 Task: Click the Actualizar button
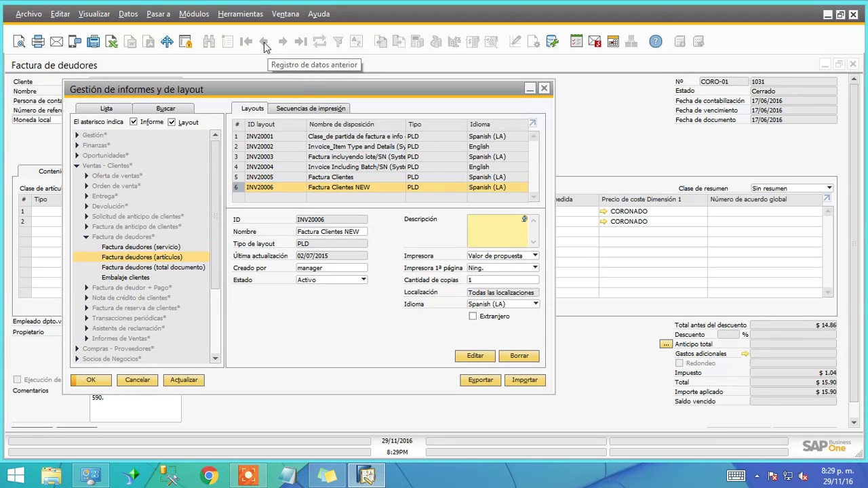184,380
